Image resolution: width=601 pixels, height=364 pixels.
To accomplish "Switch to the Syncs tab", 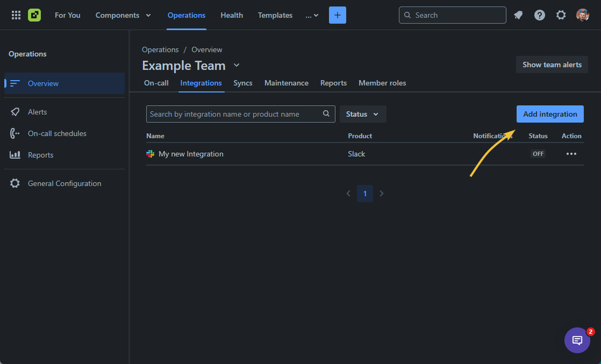I will 242,83.
